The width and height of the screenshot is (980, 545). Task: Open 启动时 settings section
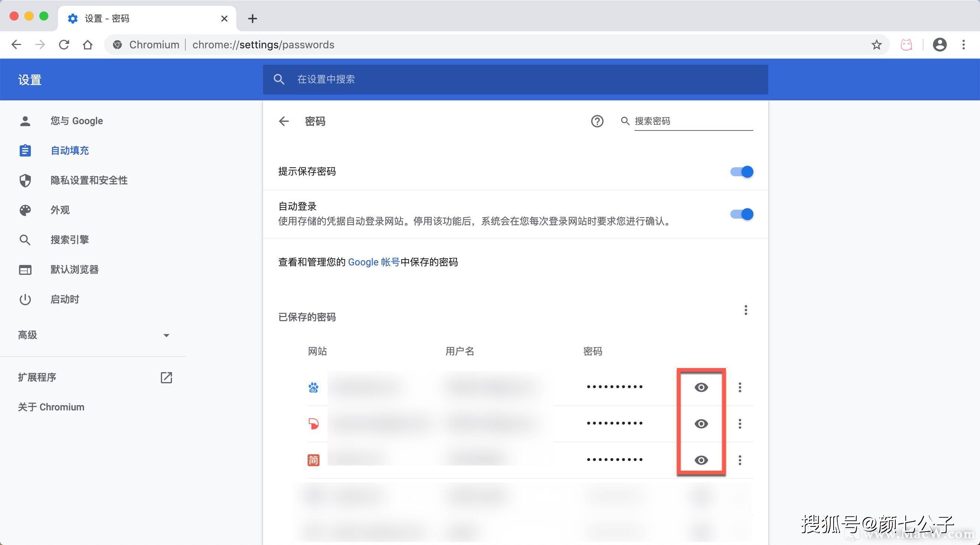[65, 300]
